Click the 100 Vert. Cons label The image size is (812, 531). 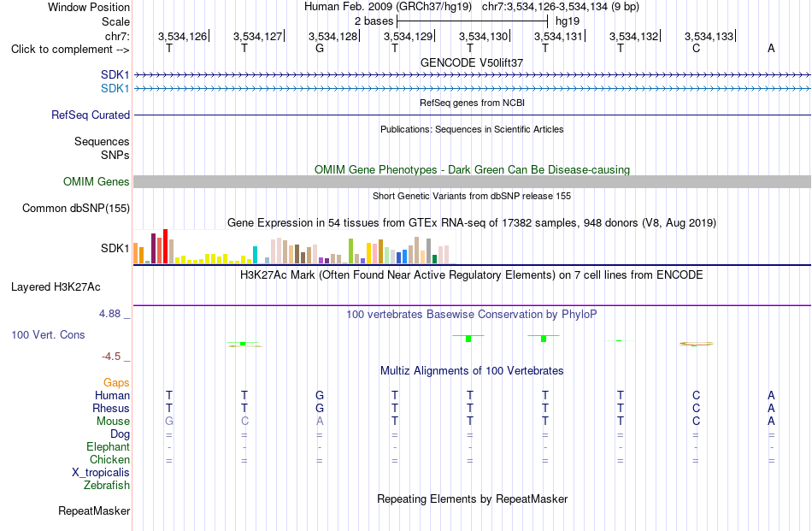48,334
